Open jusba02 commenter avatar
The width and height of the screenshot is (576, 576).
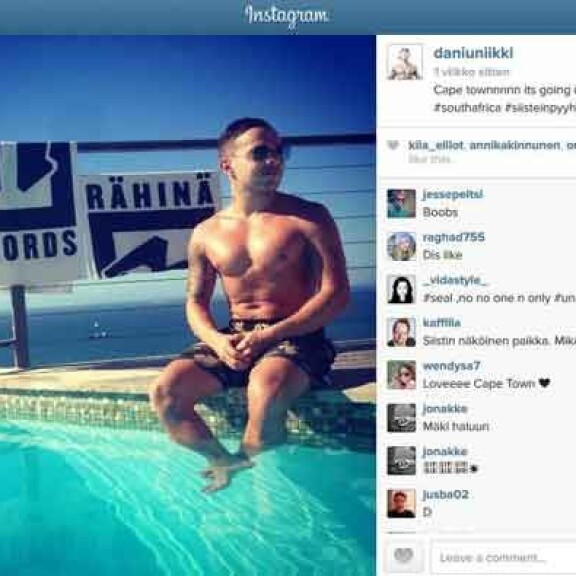tap(401, 503)
